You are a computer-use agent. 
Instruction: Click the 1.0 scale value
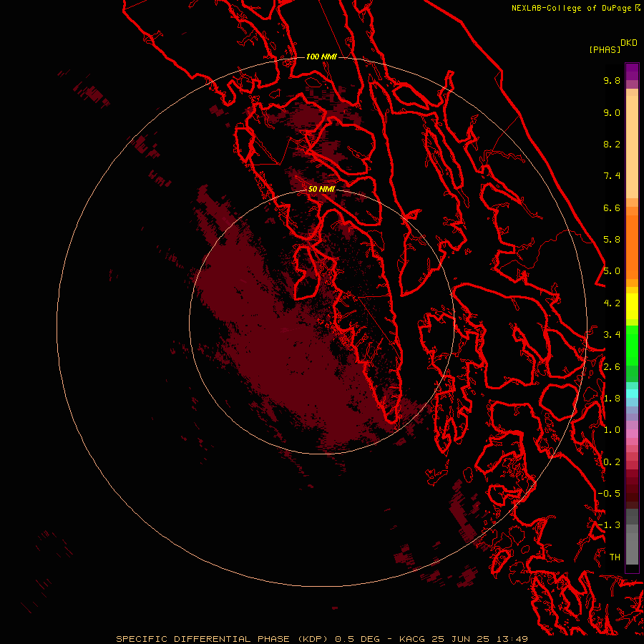click(x=612, y=430)
